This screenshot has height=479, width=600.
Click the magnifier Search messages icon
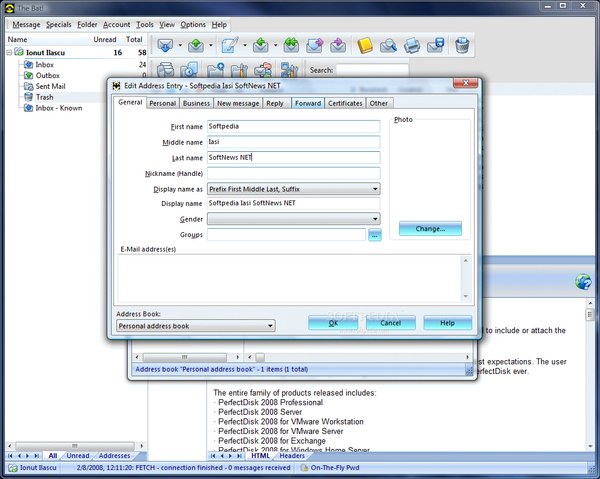389,45
